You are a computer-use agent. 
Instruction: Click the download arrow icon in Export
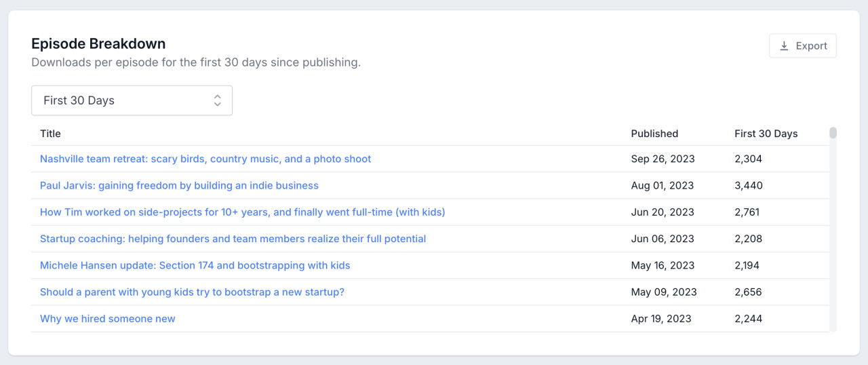tap(784, 46)
